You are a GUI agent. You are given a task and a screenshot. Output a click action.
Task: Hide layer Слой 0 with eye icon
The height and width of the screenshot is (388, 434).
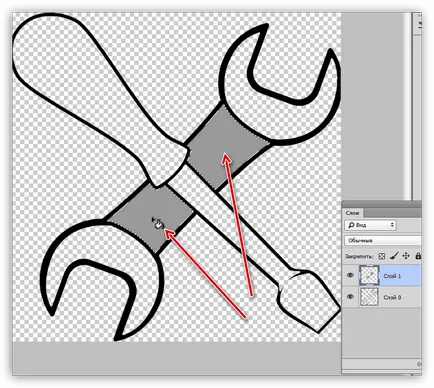click(350, 296)
